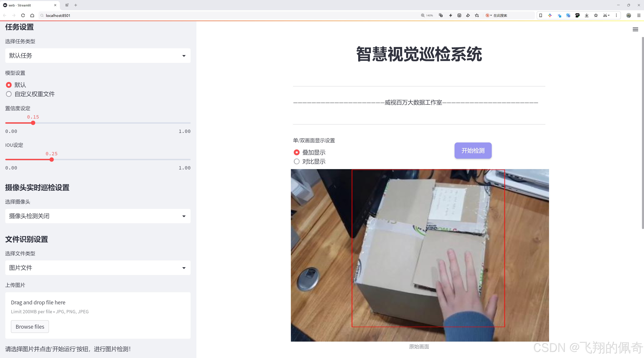The image size is (644, 358).
Task: Click the translate icon near the address bar
Action: pos(440,15)
